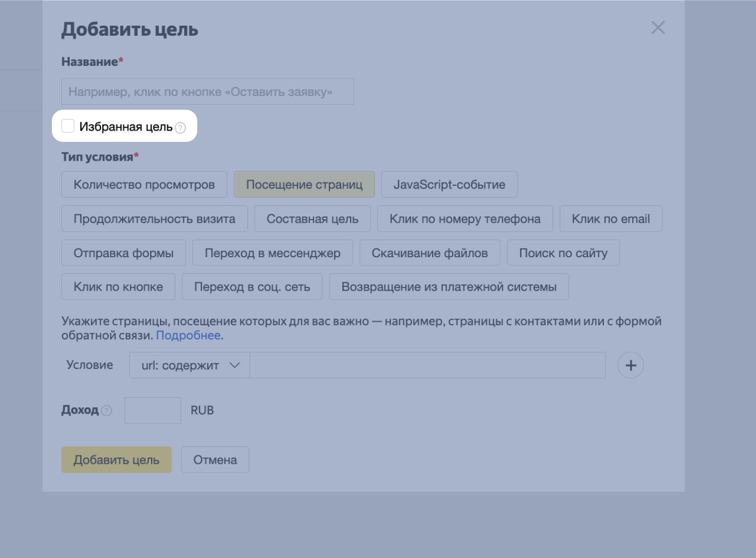Open the help tooltip beside Доход

[108, 411]
